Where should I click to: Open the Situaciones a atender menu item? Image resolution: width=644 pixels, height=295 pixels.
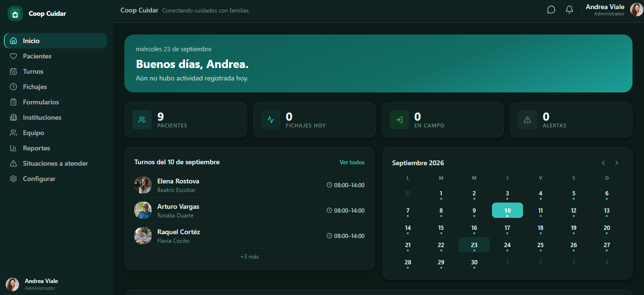[55, 163]
